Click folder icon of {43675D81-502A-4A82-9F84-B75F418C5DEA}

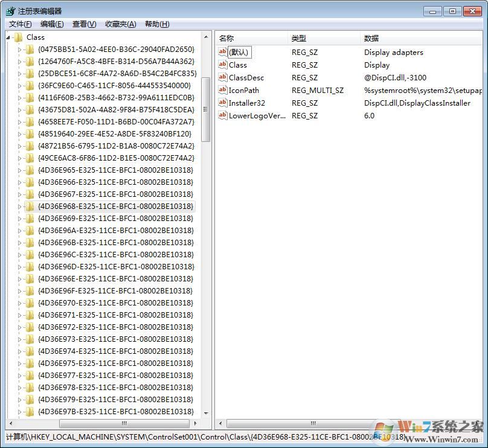[30, 110]
